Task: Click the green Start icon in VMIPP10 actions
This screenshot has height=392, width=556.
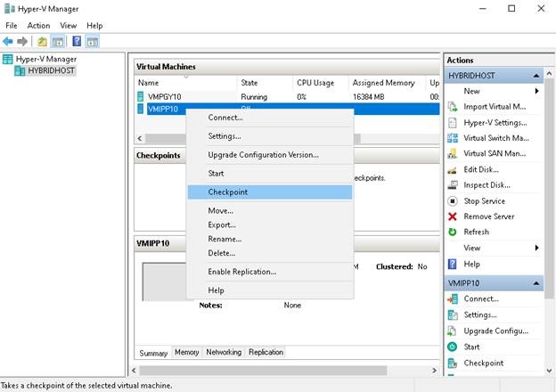Action: (x=452, y=347)
